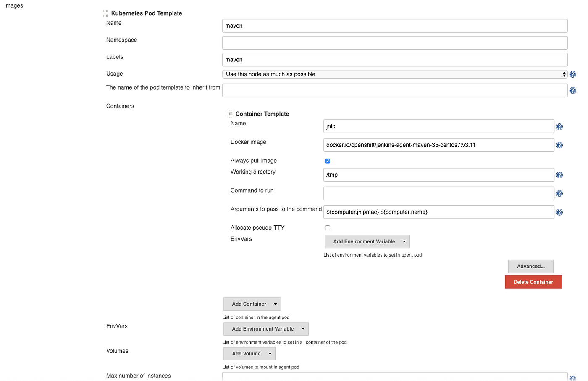Click the Container Template drag handle
This screenshot has width=588, height=381.
click(230, 114)
